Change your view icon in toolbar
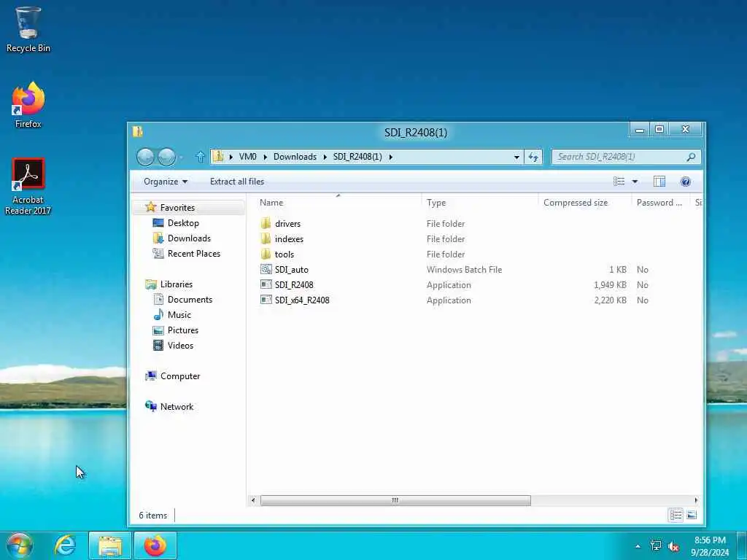The width and height of the screenshot is (747, 560). (619, 182)
